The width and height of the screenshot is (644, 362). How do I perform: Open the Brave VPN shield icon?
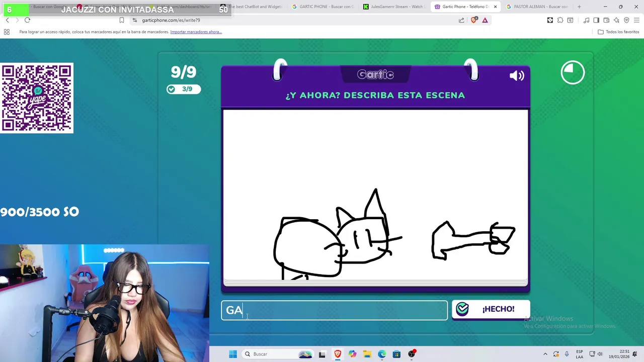(x=626, y=20)
